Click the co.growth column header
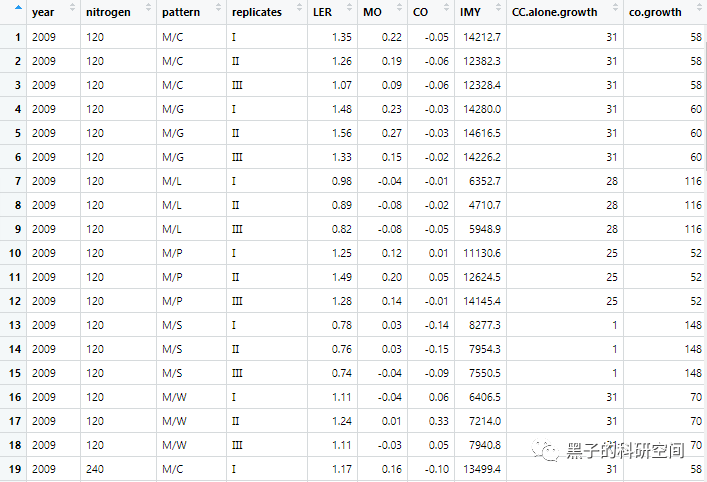 pos(665,12)
